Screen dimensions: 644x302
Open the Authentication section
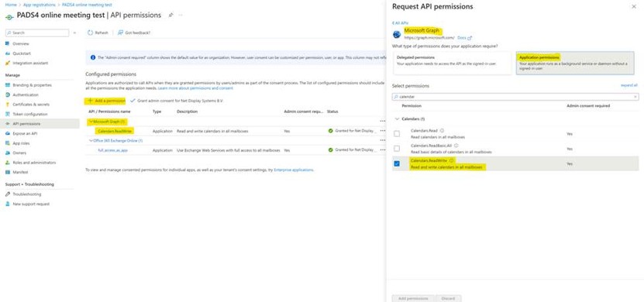[x=25, y=94]
